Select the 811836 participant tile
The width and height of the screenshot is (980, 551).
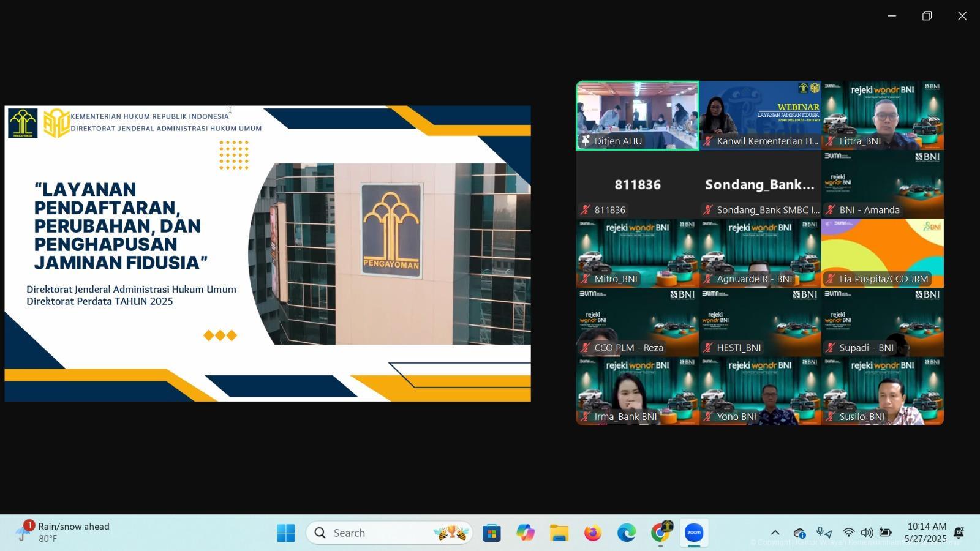[638, 184]
